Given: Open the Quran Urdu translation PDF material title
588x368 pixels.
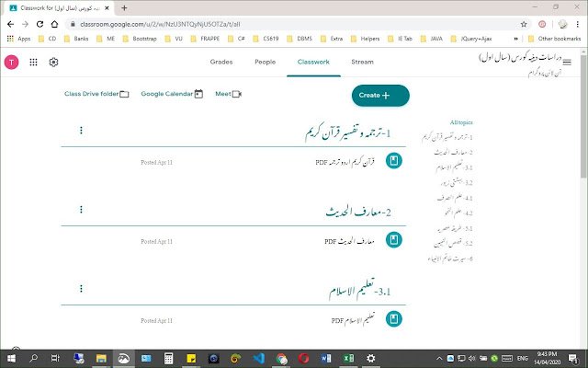Looking at the screenshot, I should coord(345,162).
